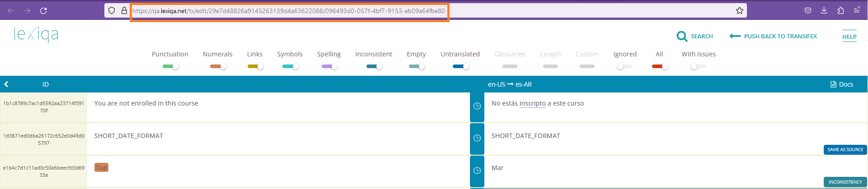The image size is (868, 189).
Task: Open the Help link
Action: tap(849, 37)
